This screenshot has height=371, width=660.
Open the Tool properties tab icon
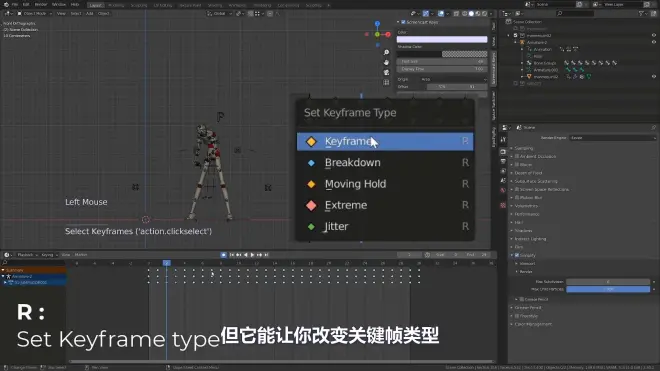tap(503, 140)
